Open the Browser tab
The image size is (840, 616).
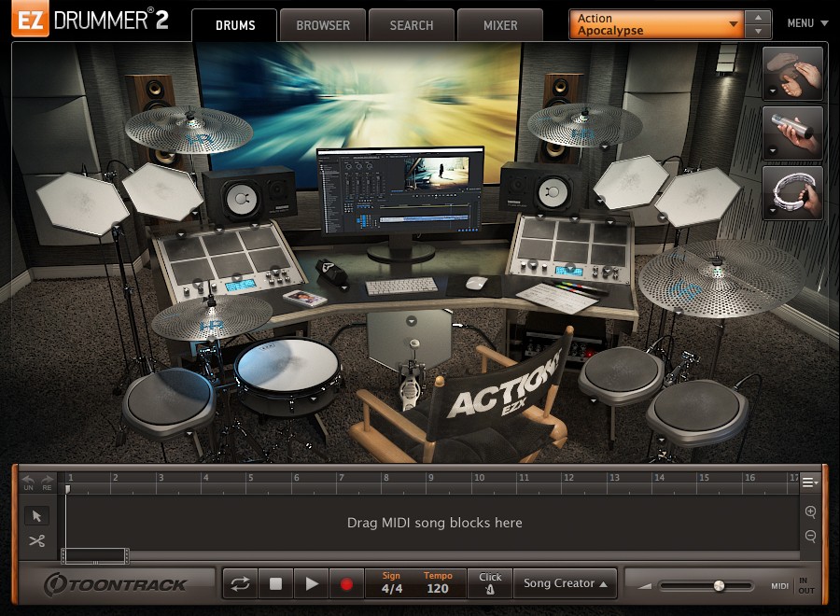point(323,25)
